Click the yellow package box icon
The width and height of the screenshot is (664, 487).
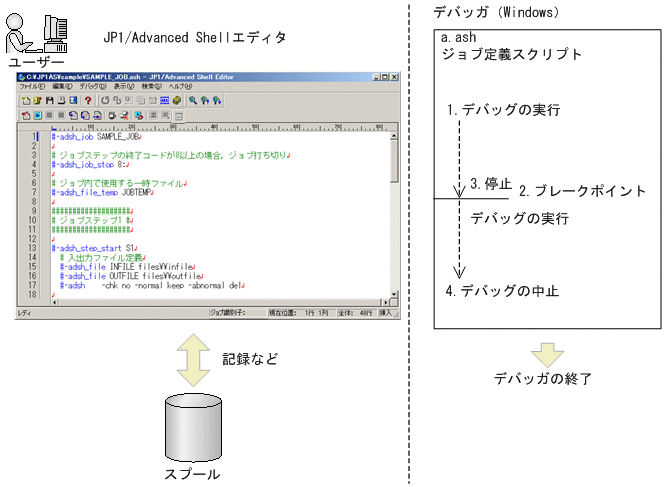point(177,100)
